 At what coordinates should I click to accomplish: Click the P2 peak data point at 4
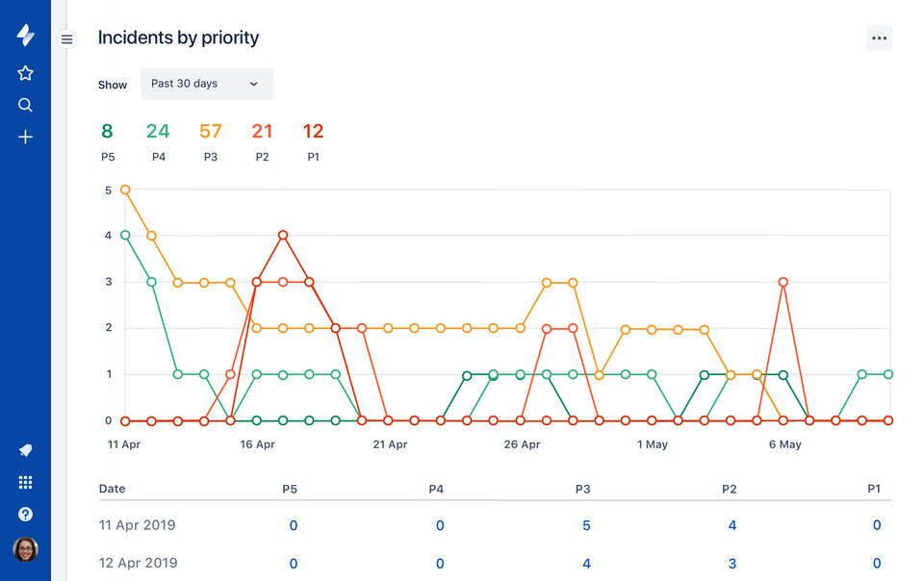[283, 235]
